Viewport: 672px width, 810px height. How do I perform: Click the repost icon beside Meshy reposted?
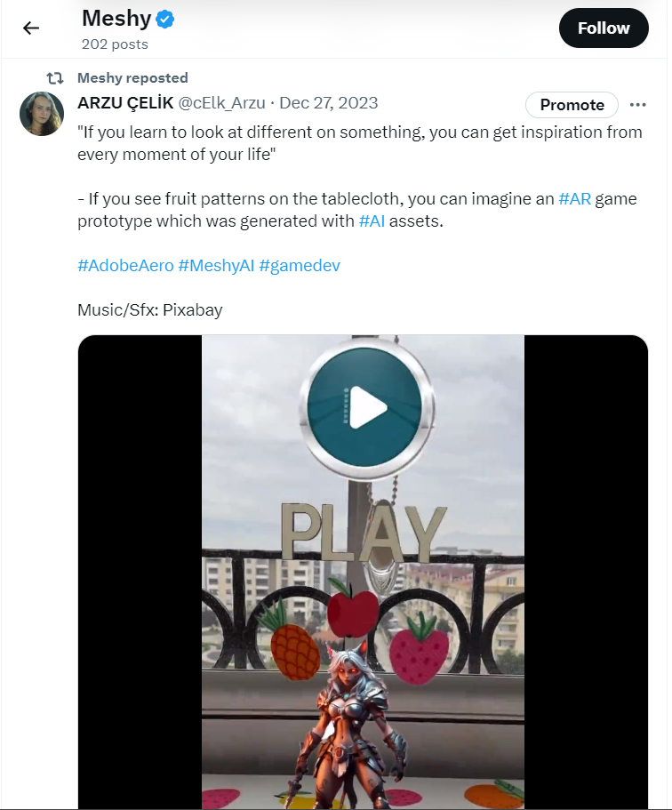pyautogui.click(x=55, y=78)
